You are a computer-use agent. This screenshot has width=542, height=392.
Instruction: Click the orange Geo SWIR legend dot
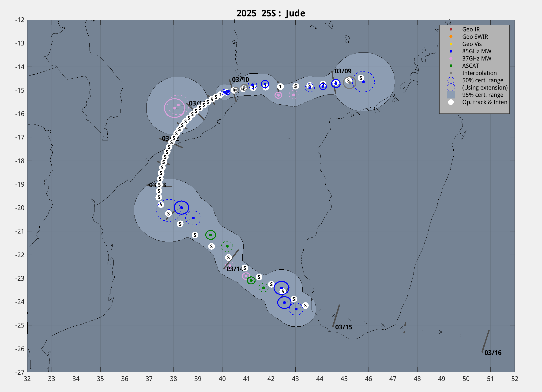coord(451,37)
